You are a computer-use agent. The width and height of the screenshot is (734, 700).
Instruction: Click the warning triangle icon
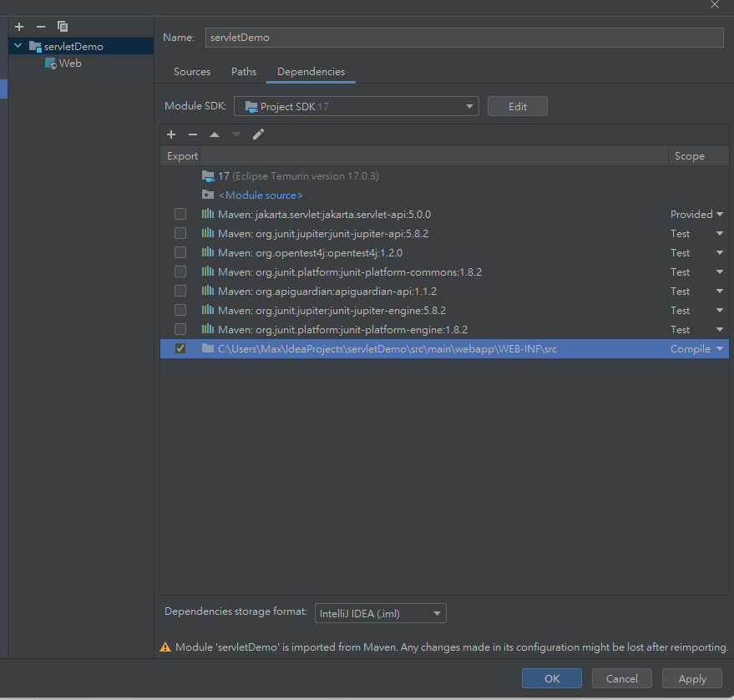165,647
